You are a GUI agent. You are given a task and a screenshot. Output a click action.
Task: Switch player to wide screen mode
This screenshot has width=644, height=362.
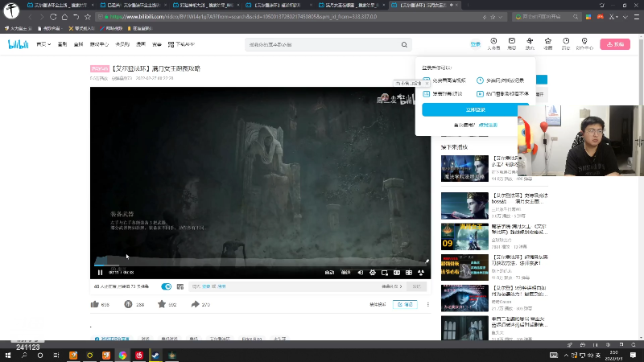[x=397, y=273]
